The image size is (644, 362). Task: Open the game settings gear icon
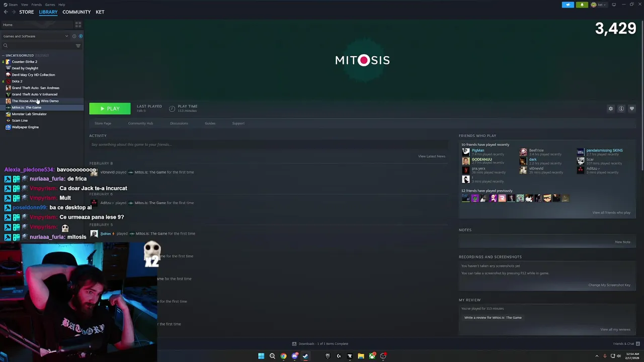pos(611,109)
